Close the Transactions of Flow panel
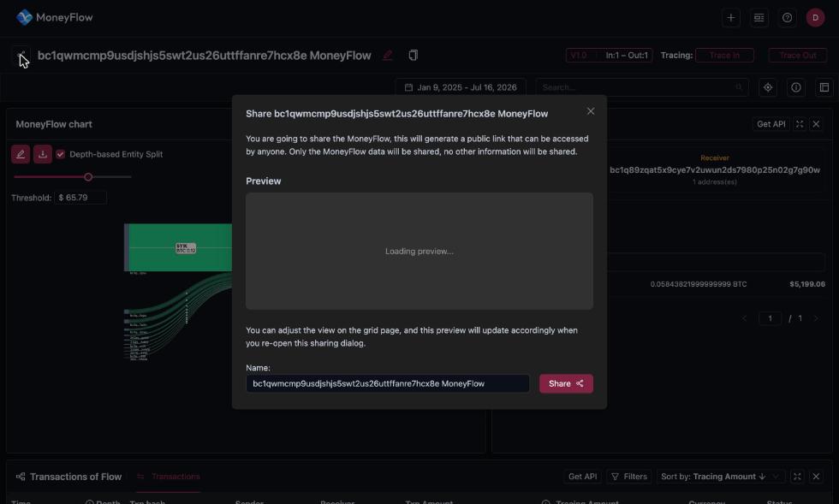This screenshot has height=504, width=839. pyautogui.click(x=816, y=476)
